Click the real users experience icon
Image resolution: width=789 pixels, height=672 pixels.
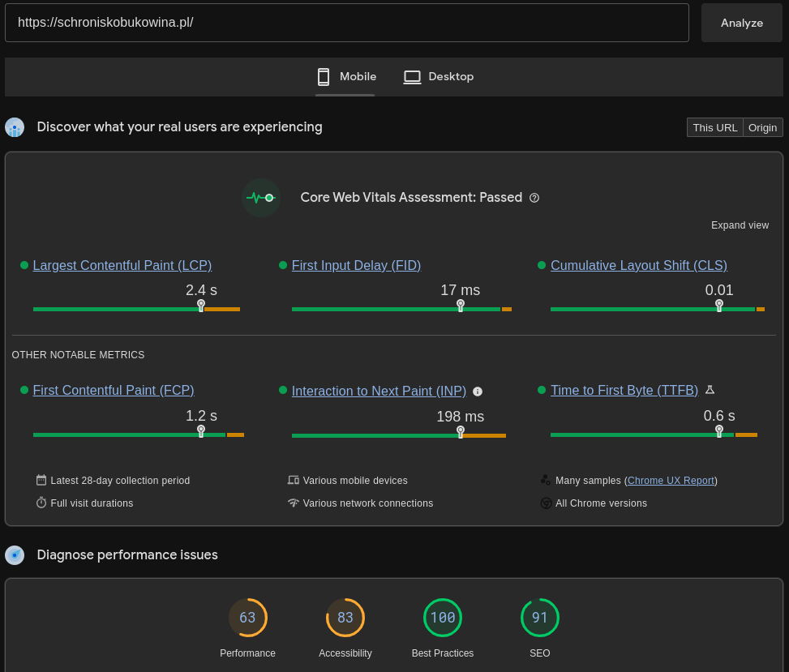15,127
